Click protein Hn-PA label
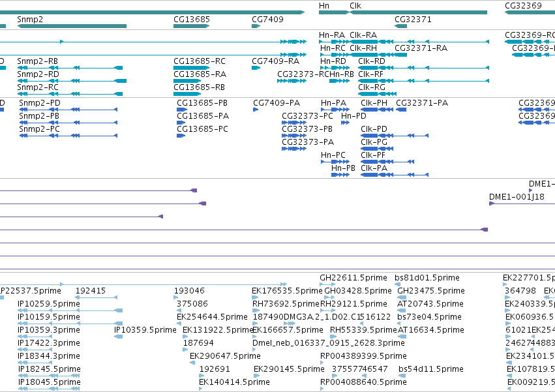This screenshot has width=555, height=392. (x=333, y=102)
